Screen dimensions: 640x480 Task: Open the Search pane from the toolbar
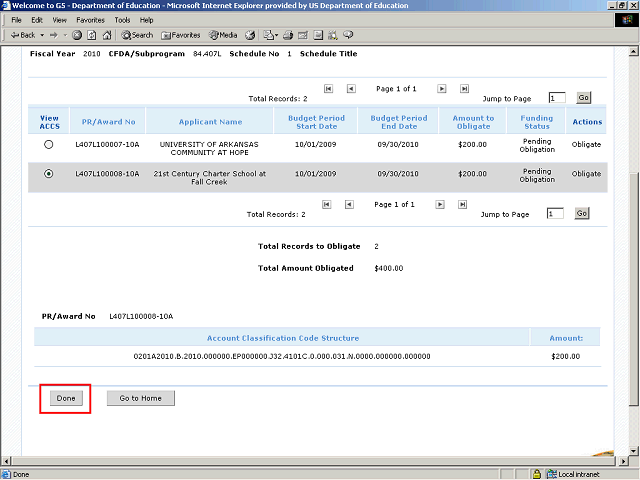[137, 35]
